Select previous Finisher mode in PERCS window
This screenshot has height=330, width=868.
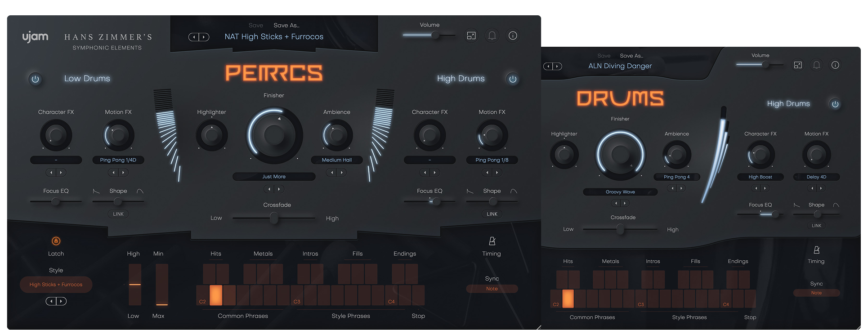[x=269, y=189]
